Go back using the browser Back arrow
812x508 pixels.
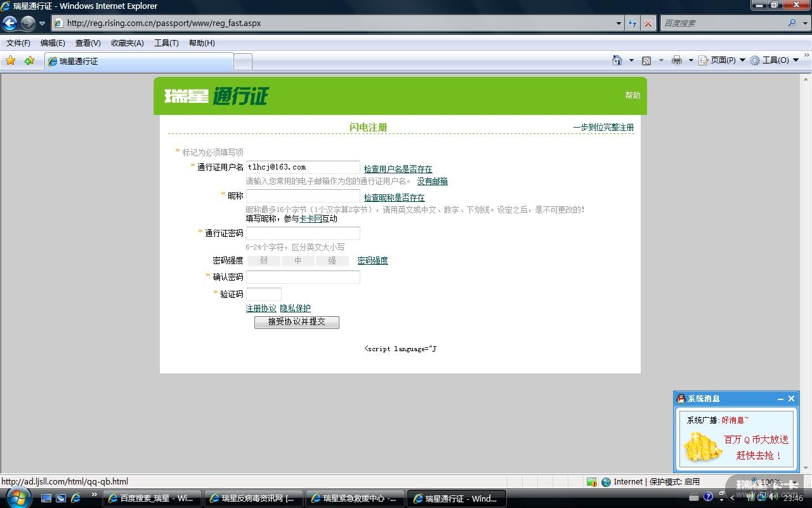coord(10,23)
